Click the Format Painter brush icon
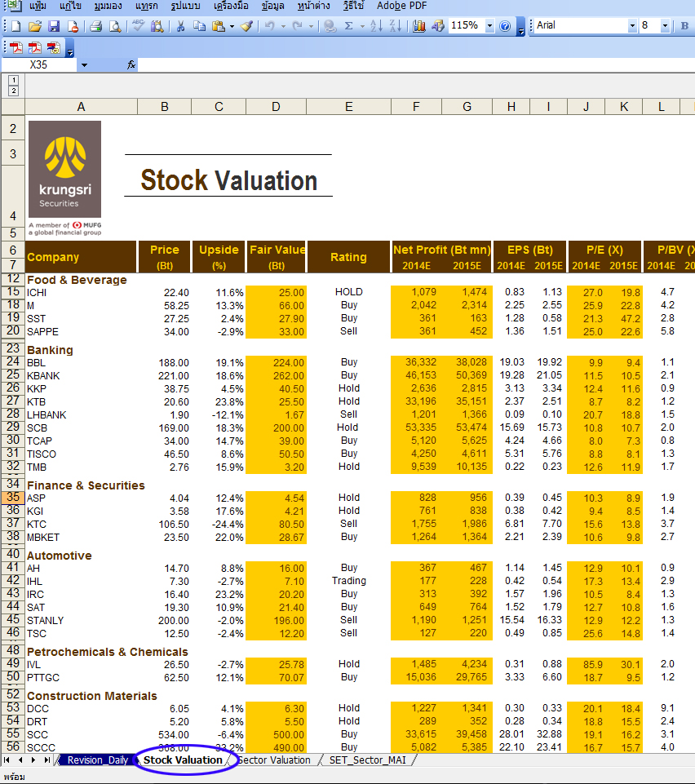 (x=246, y=26)
